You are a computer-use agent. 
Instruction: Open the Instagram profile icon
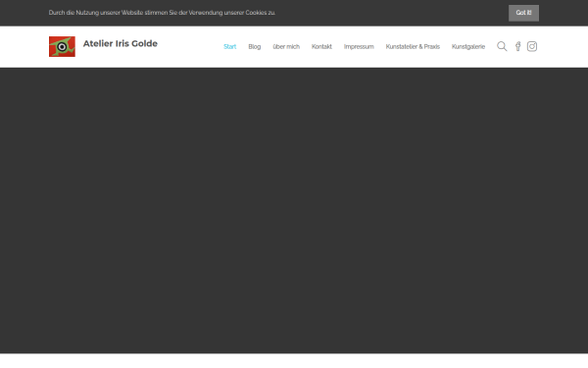click(x=532, y=46)
